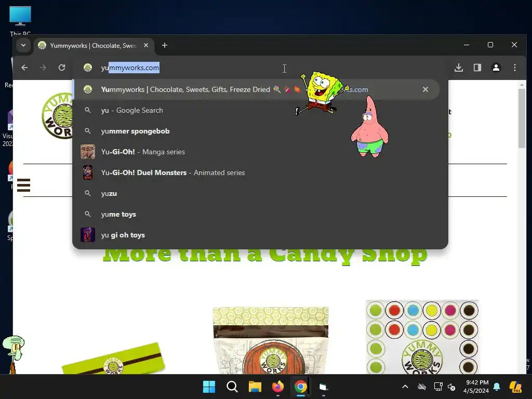The height and width of the screenshot is (399, 532).
Task: Expand the tab search dropdown chevron
Action: [23, 45]
